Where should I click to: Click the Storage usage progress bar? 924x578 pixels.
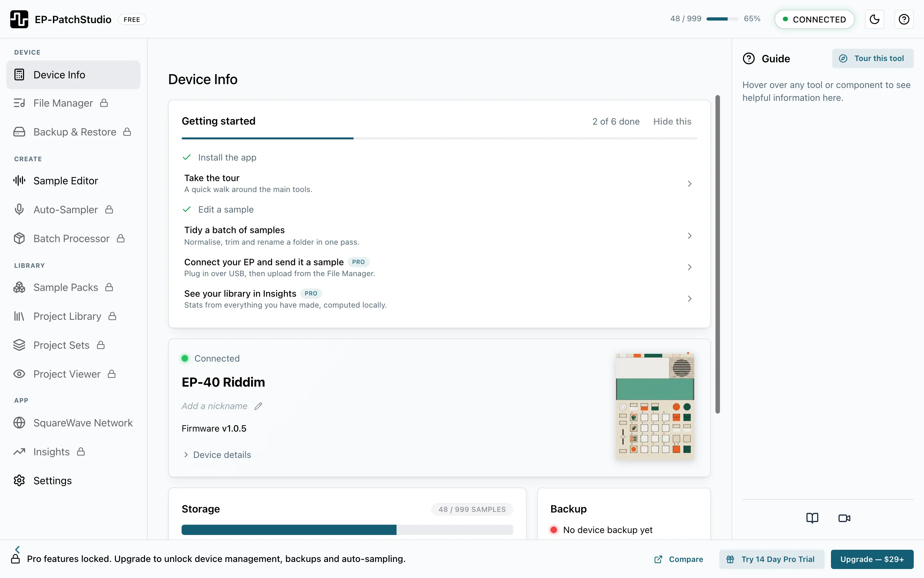click(x=347, y=530)
